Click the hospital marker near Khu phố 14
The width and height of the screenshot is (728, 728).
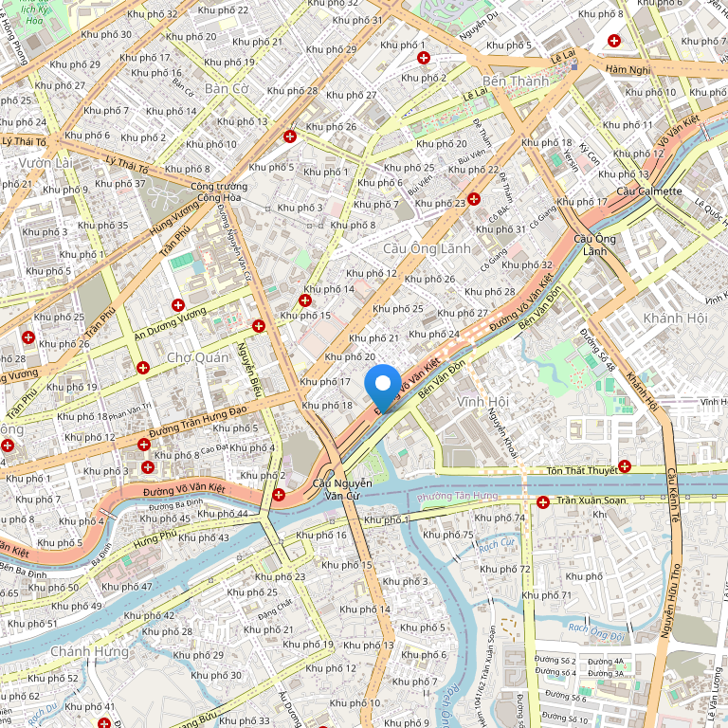(x=304, y=300)
